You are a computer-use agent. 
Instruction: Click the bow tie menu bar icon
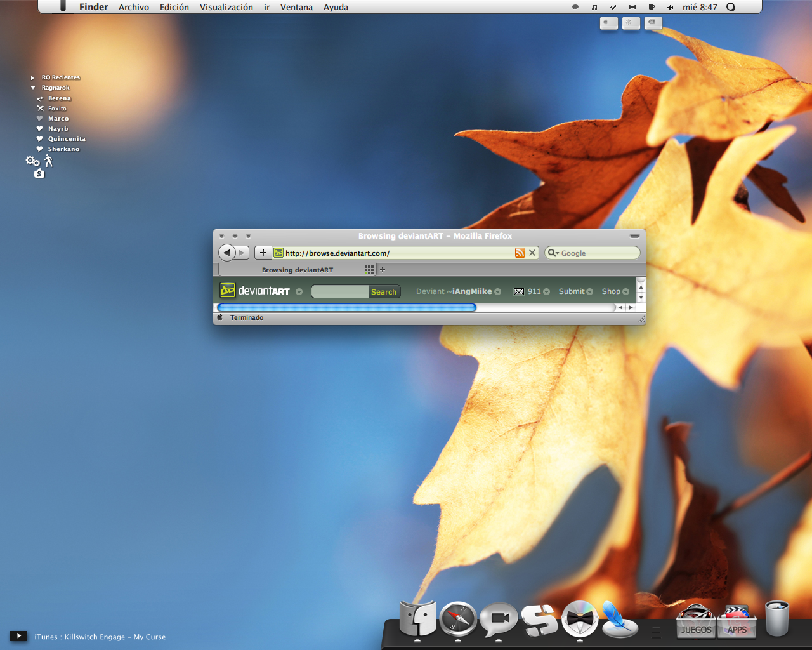(632, 7)
